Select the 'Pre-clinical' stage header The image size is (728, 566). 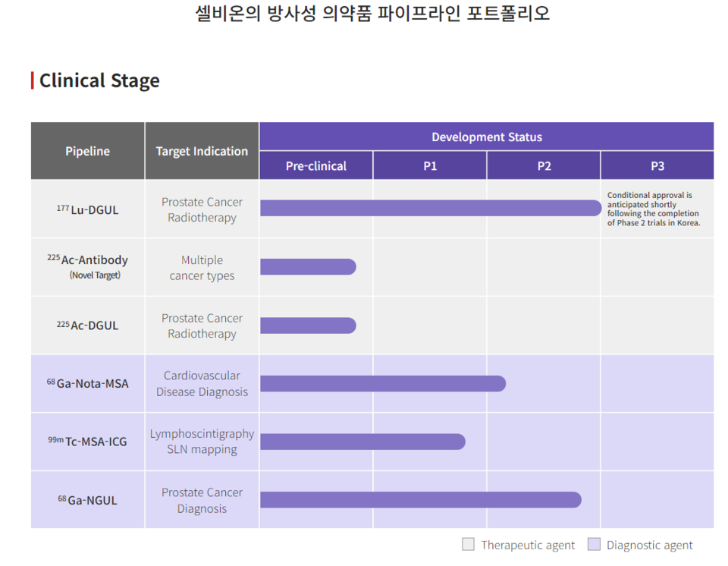pyautogui.click(x=316, y=166)
